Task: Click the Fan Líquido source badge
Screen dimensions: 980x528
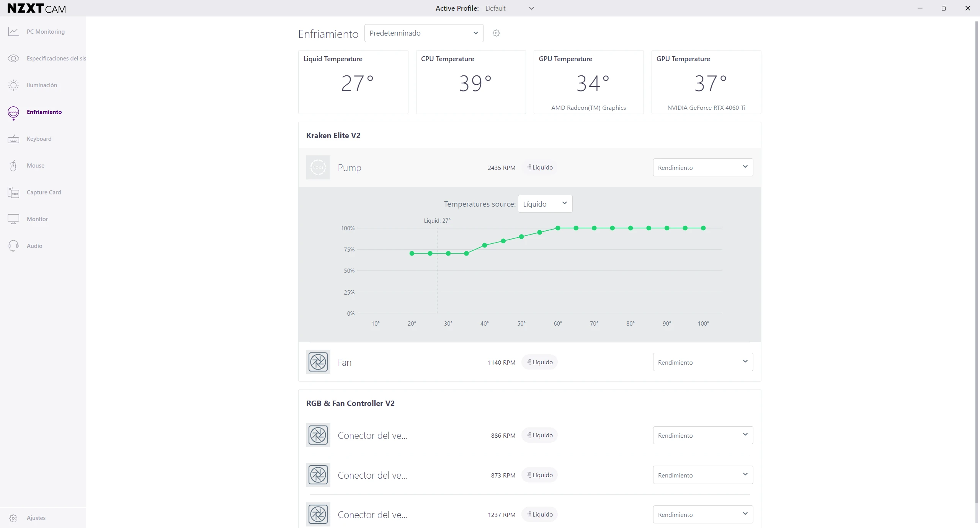Action: [x=540, y=362]
